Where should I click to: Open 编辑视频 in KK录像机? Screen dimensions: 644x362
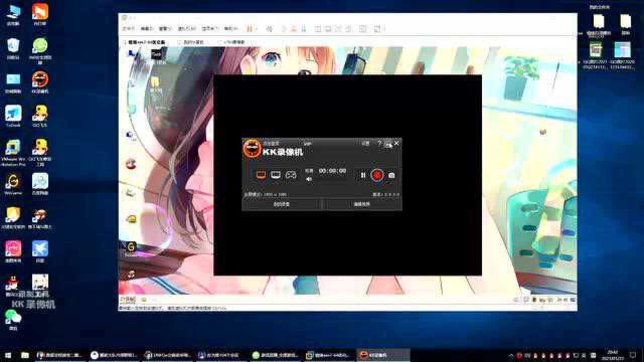click(361, 204)
